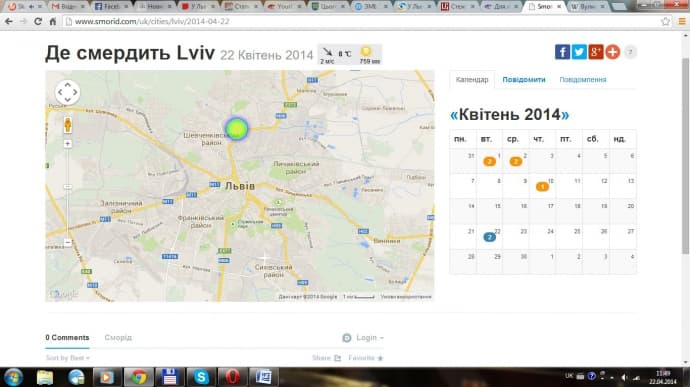Viewport: 690px width, 387px height.
Task: Click the Wikipedia browser tab
Action: (x=587, y=7)
